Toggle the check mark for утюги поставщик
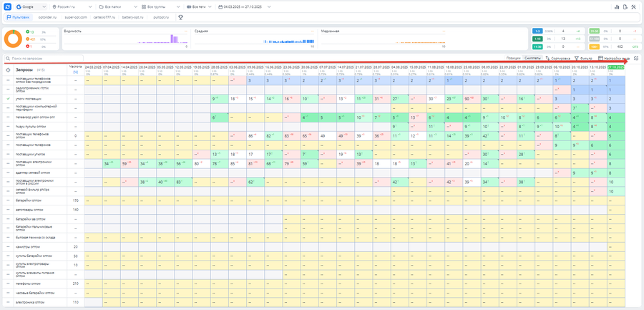The height and width of the screenshot is (310, 644). pyautogui.click(x=8, y=98)
